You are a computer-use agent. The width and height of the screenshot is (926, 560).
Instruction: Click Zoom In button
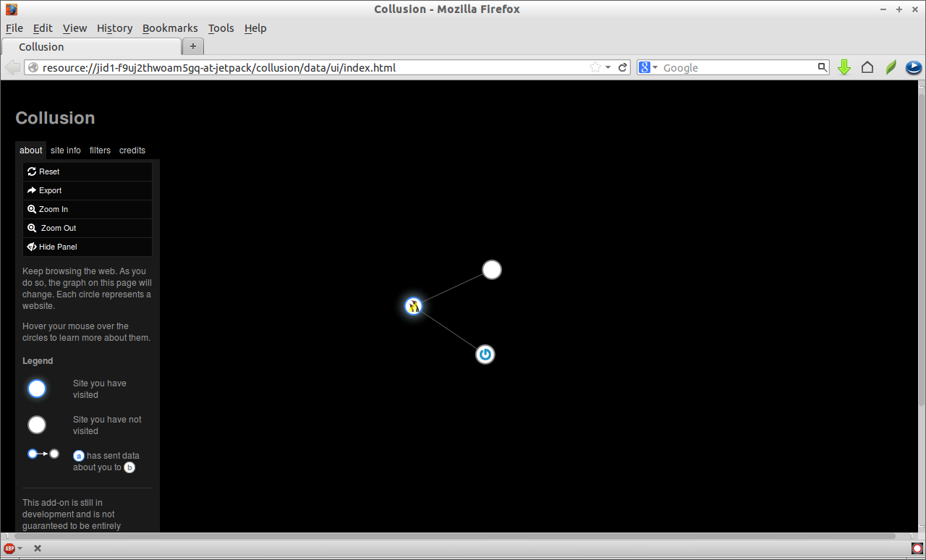point(88,209)
